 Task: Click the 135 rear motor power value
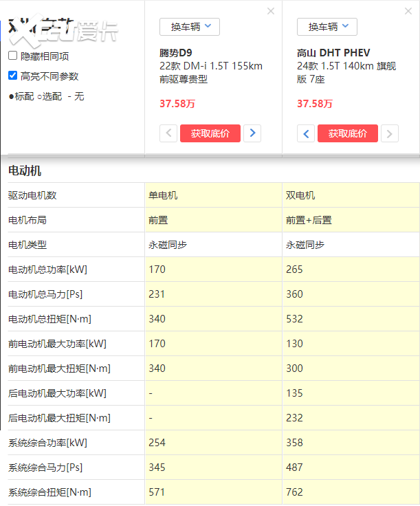pos(294,393)
